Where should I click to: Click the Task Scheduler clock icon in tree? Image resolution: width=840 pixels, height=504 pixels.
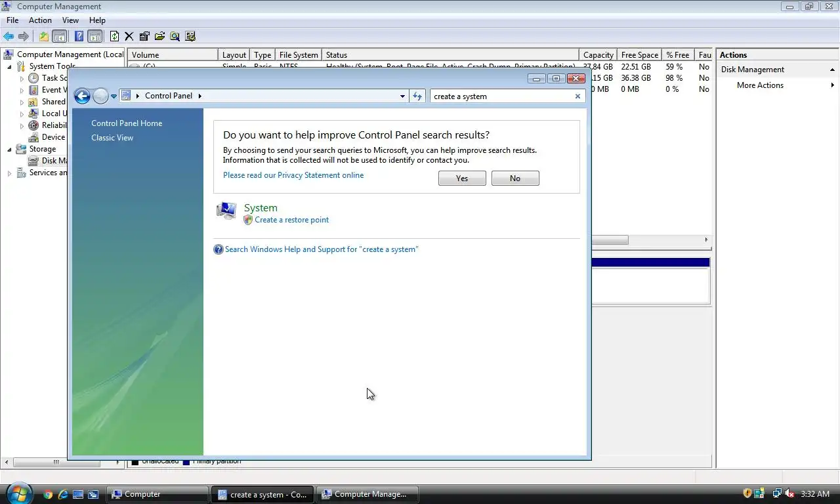pos(33,78)
